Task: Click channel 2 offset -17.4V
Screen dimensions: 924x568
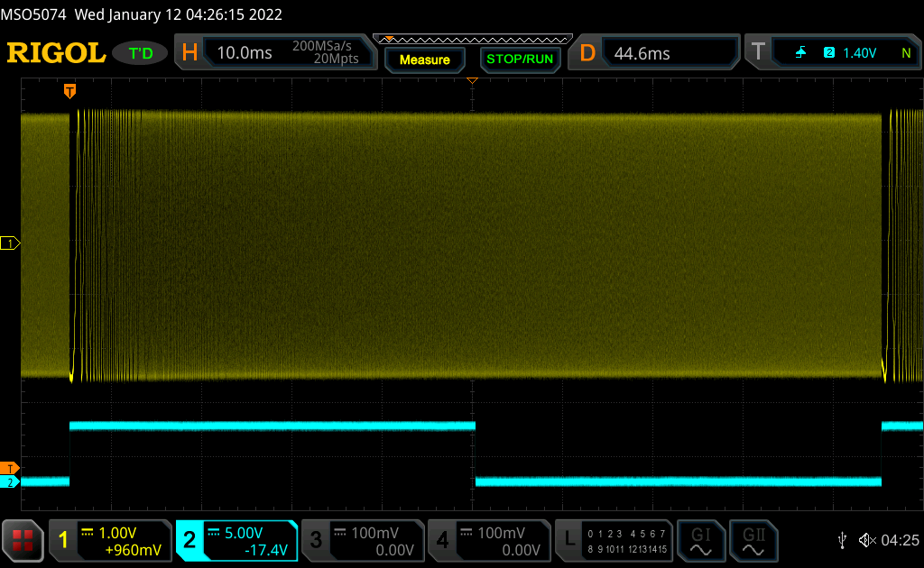Action: pos(266,550)
